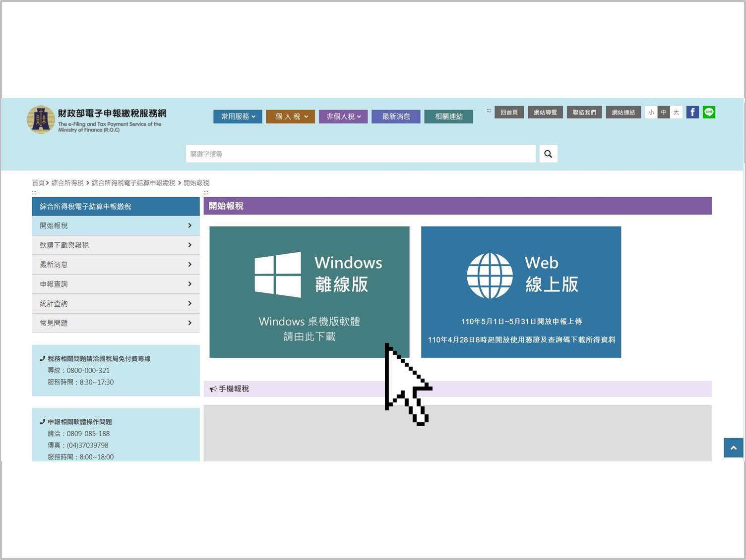The height and width of the screenshot is (560, 746).
Task: Click the 關鍵字搜尋 search field
Action: 361,154
